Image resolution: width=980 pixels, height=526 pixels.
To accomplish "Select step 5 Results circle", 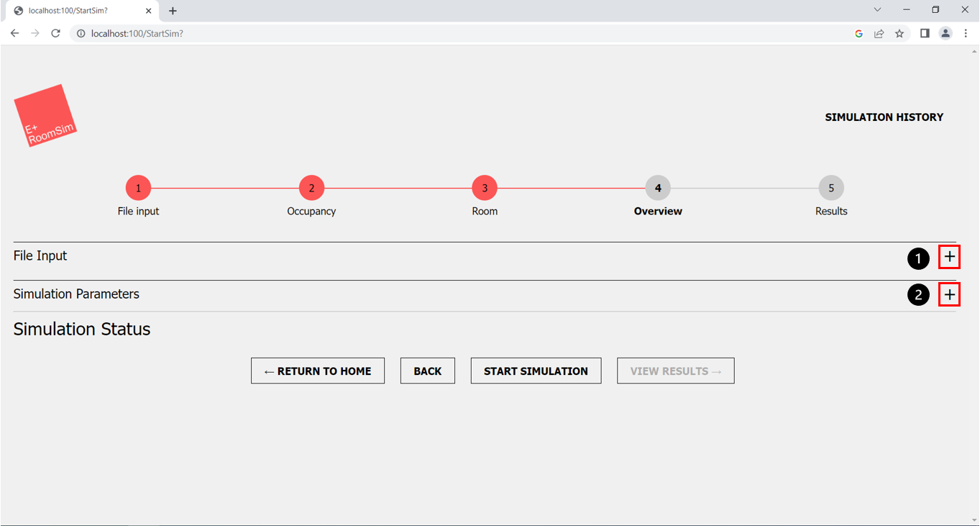I will click(831, 189).
